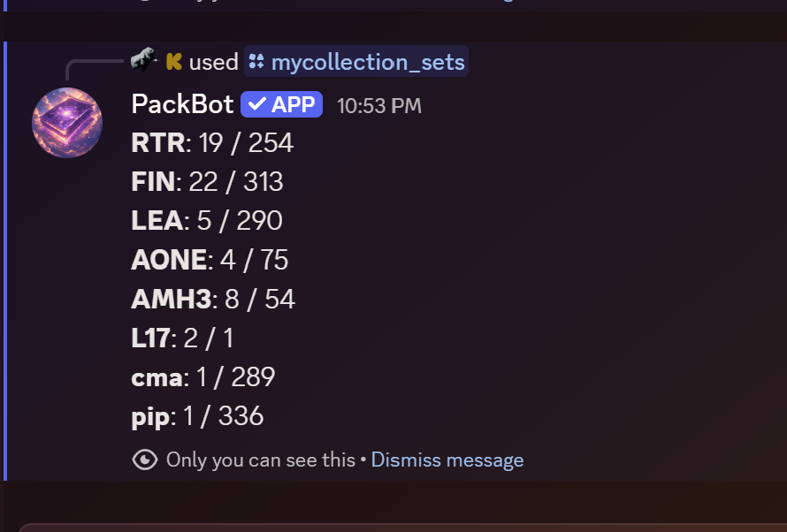Viewport: 787px width, 532px height.
Task: Click the PackBot username
Action: point(181,104)
